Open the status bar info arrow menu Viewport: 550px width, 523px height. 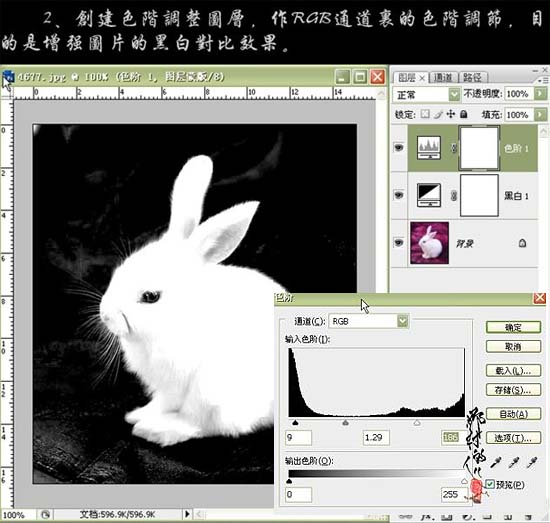[187, 514]
